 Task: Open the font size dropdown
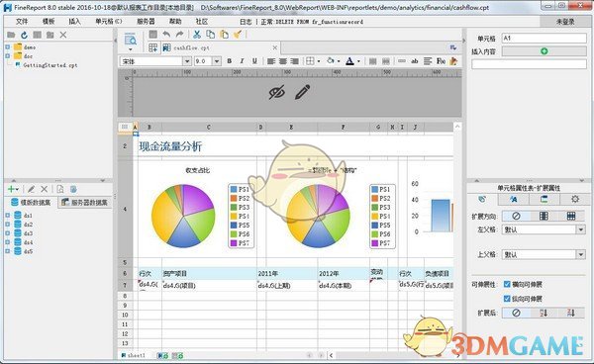coord(217,61)
